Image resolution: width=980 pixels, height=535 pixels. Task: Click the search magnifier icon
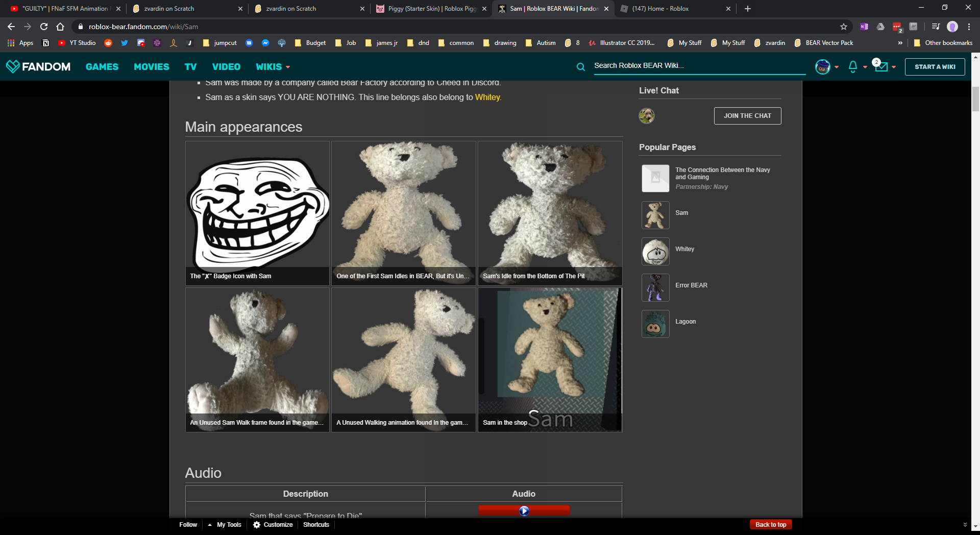[581, 66]
